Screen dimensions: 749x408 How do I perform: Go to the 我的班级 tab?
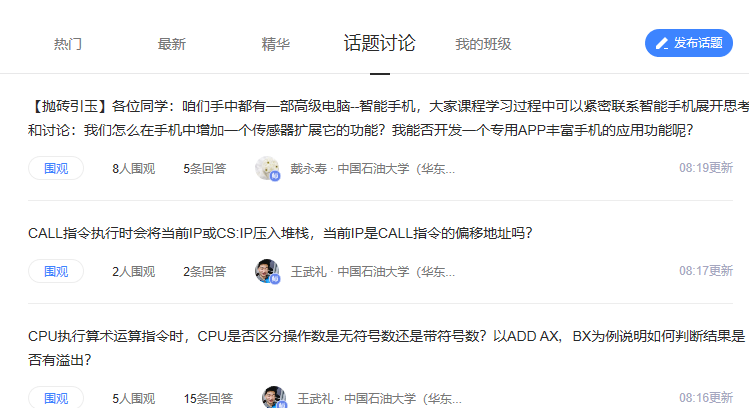tap(483, 44)
